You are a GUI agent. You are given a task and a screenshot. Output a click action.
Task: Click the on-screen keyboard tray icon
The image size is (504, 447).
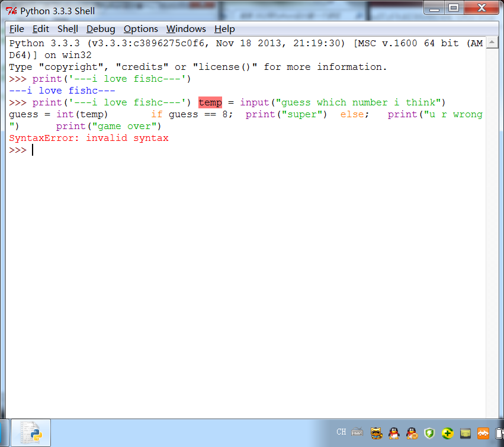pyautogui.click(x=357, y=432)
